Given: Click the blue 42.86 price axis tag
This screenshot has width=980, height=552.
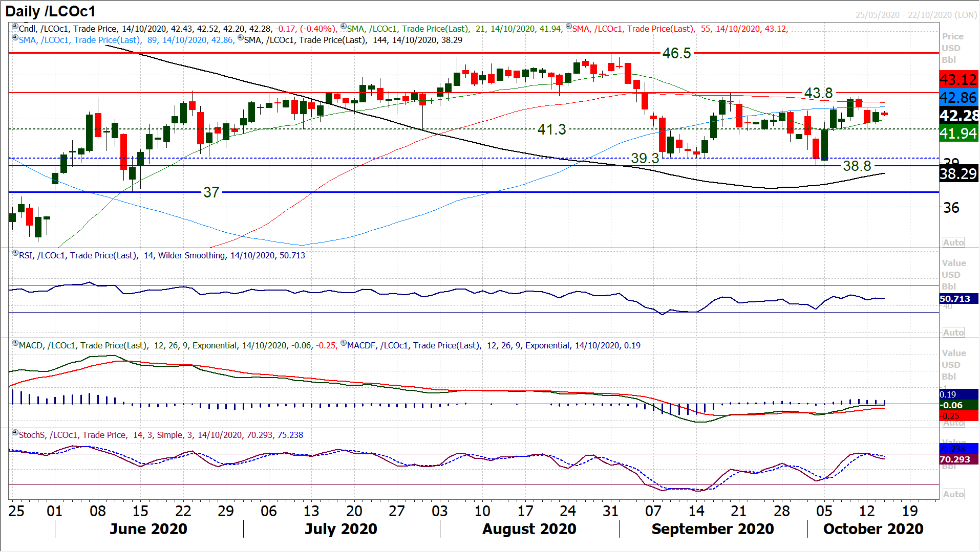Looking at the screenshot, I should (958, 98).
